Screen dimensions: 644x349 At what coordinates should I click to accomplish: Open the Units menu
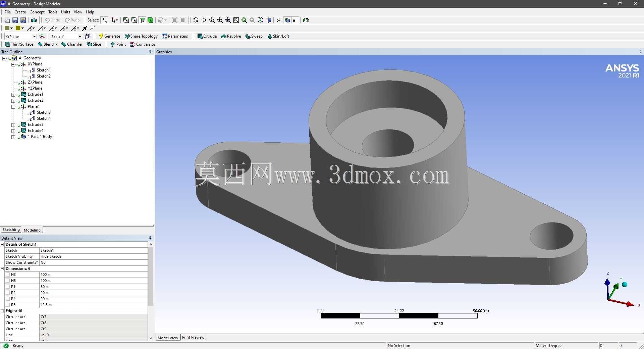[x=65, y=12]
